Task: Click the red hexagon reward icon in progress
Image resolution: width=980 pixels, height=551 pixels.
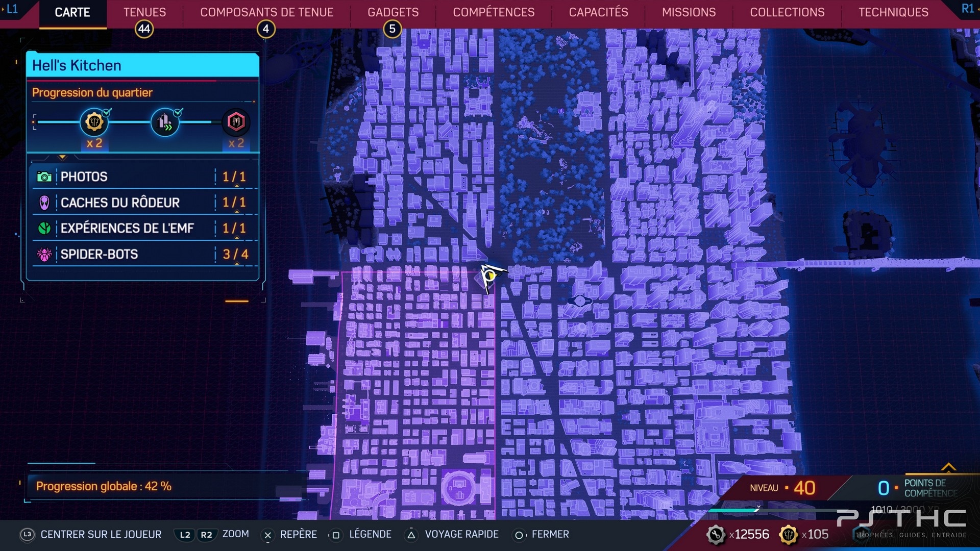Action: 236,122
